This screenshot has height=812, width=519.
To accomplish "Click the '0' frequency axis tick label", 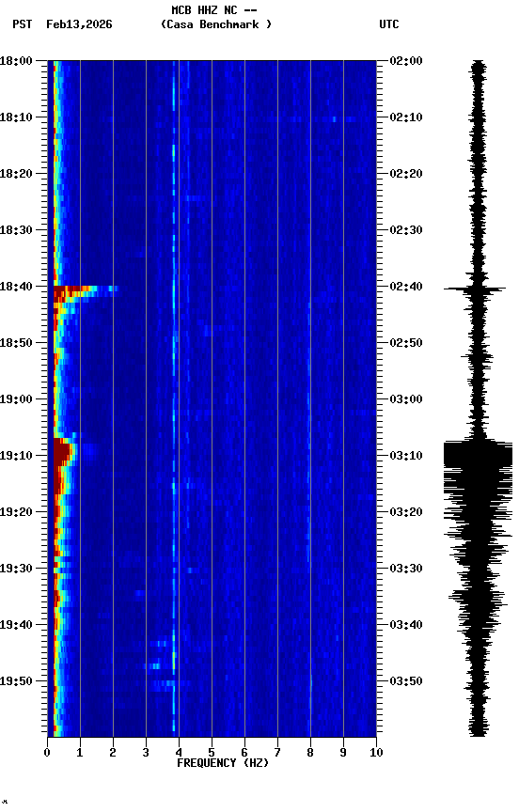I will [x=47, y=753].
